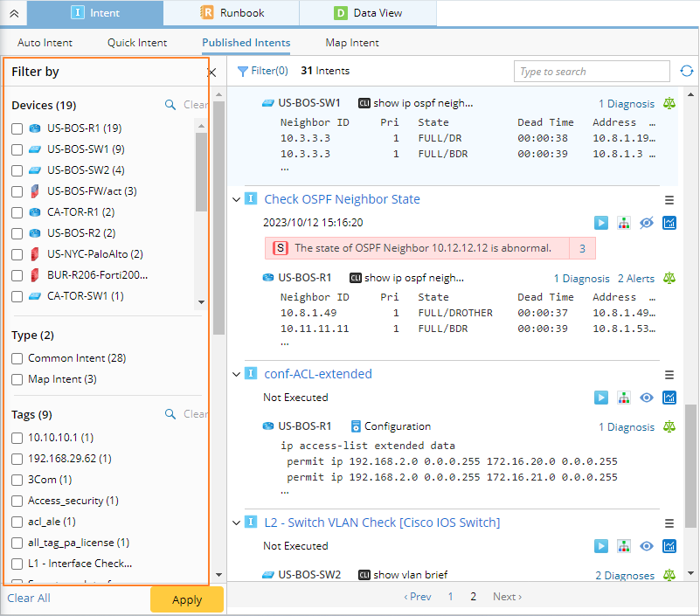Viewport: 700px width, 616px height.
Task: Collapse the conf-ACL-extended intent section
Action: point(237,374)
